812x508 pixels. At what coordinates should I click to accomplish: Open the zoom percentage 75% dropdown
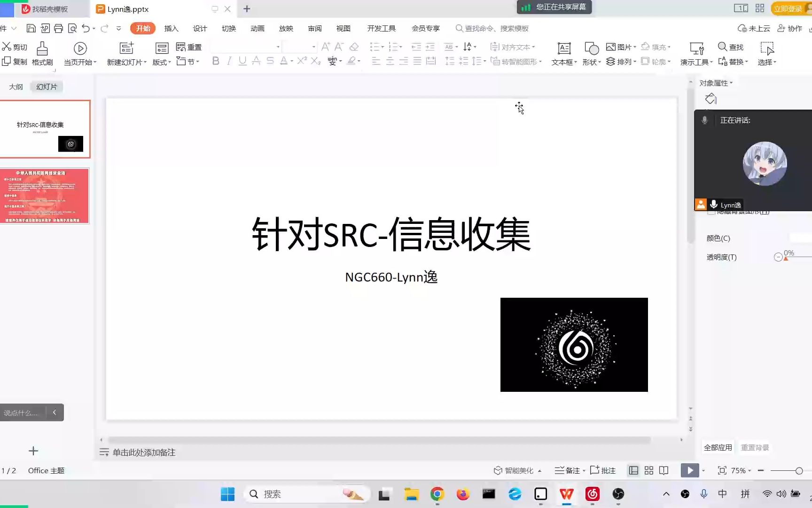pyautogui.click(x=741, y=470)
